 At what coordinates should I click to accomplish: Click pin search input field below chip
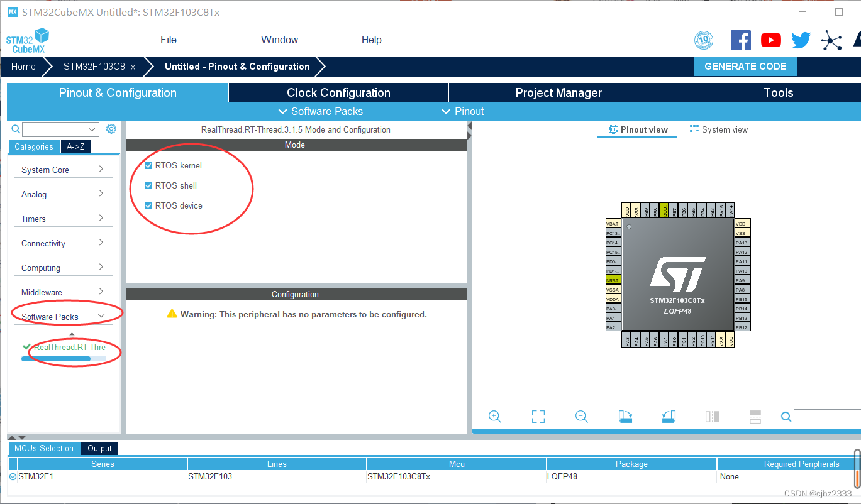[x=827, y=417]
